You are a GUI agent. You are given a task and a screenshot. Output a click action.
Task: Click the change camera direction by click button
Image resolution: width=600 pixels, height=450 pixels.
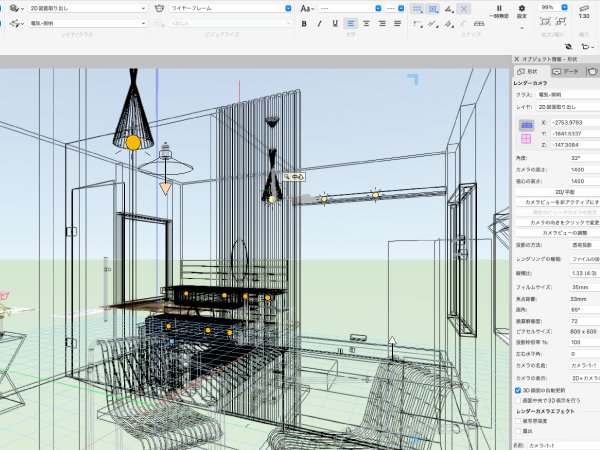pos(558,222)
